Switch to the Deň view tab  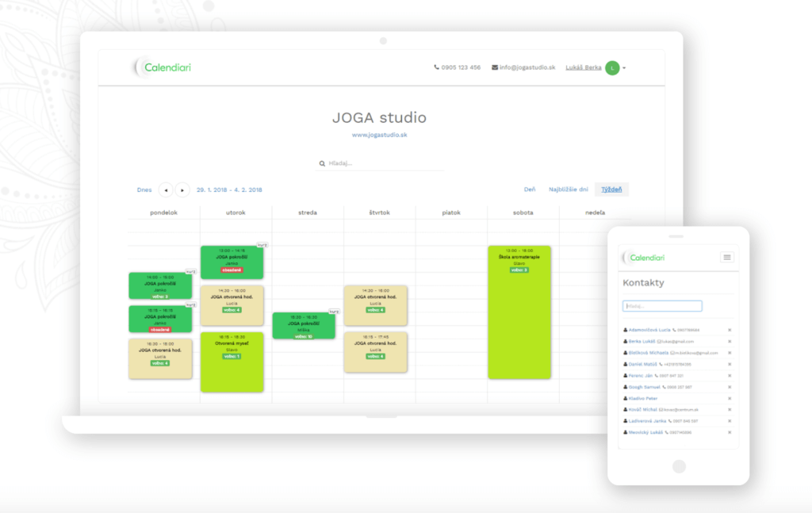coord(529,190)
